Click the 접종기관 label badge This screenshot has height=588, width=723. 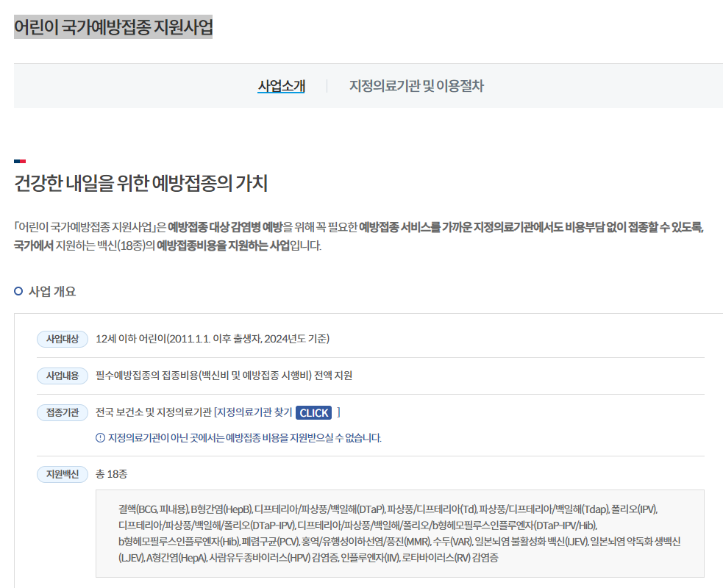point(62,412)
